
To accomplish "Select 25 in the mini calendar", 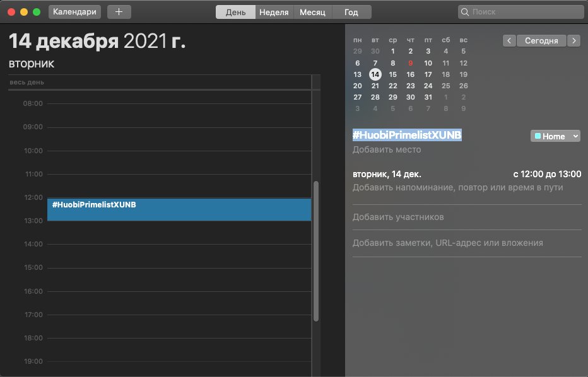I will click(446, 86).
